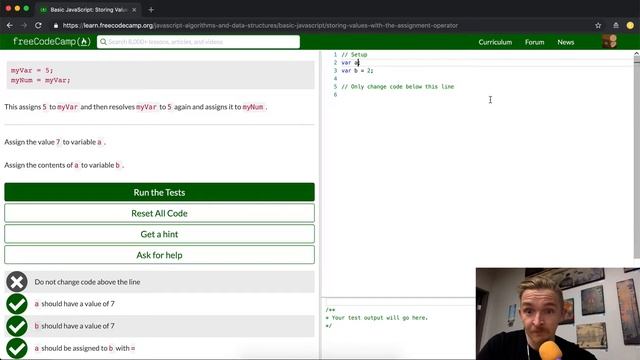
Task: Click 'Assign the value 7 to variable a' instruction
Action: pos(55,142)
